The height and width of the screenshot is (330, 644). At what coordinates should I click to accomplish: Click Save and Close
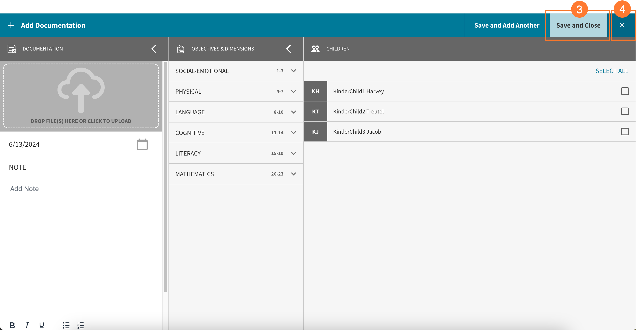coord(579,25)
